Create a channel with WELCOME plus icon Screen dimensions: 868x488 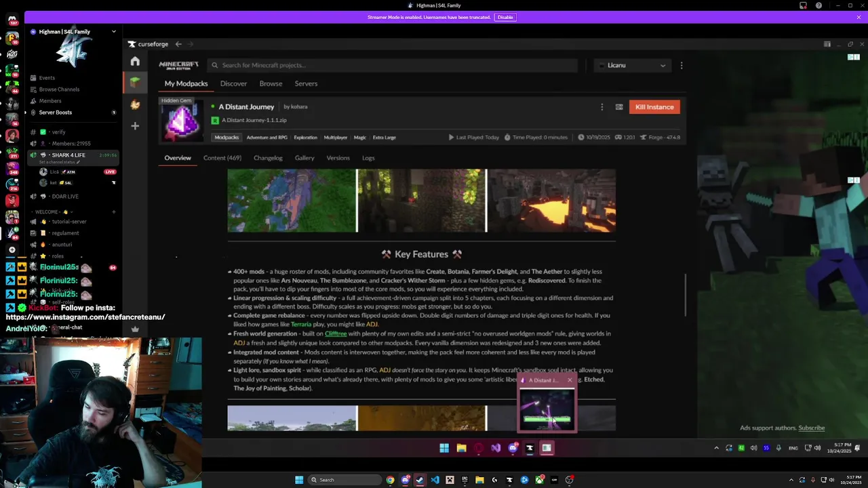coord(114,212)
